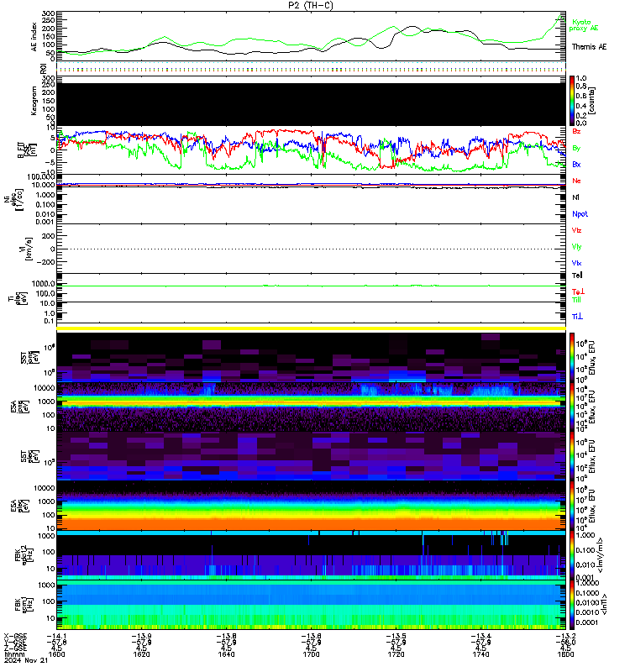This screenshot has width=630, height=672.
Task: Click the "1800" time tick label
Action: pos(565,654)
